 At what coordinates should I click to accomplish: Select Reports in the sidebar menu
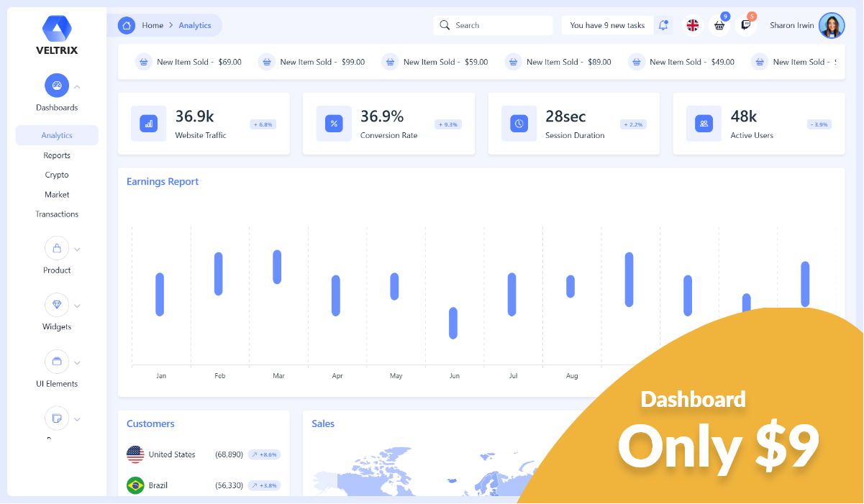[57, 155]
